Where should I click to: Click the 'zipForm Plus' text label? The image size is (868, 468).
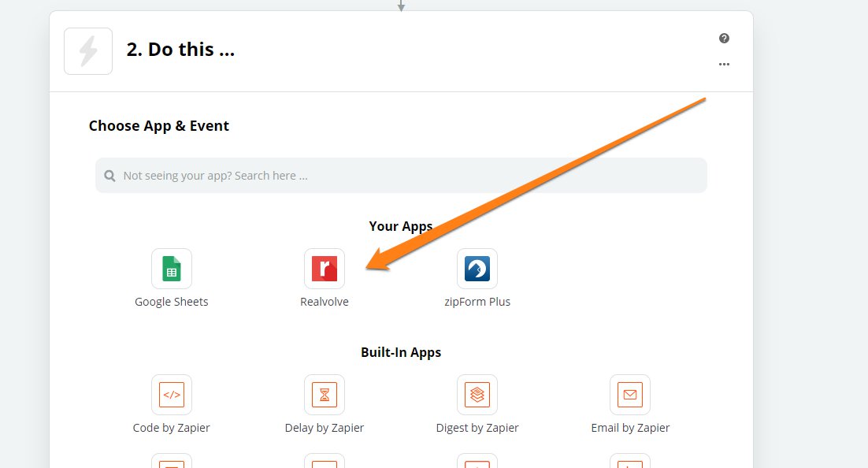pyautogui.click(x=477, y=302)
